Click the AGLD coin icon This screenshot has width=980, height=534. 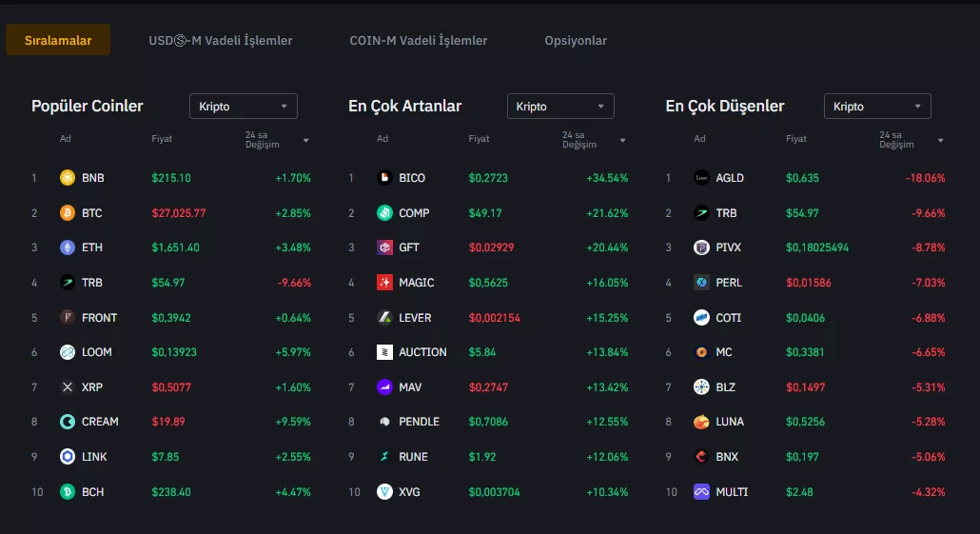pos(701,178)
